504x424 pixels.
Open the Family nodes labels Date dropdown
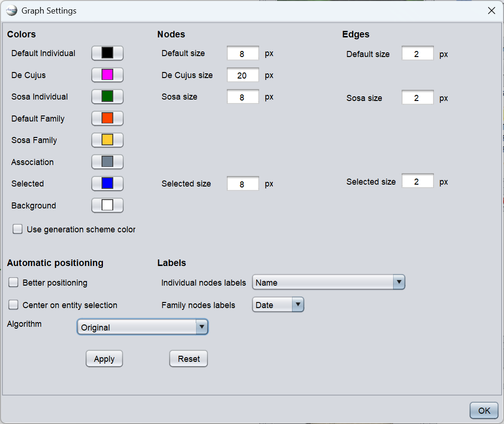pyautogui.click(x=278, y=305)
